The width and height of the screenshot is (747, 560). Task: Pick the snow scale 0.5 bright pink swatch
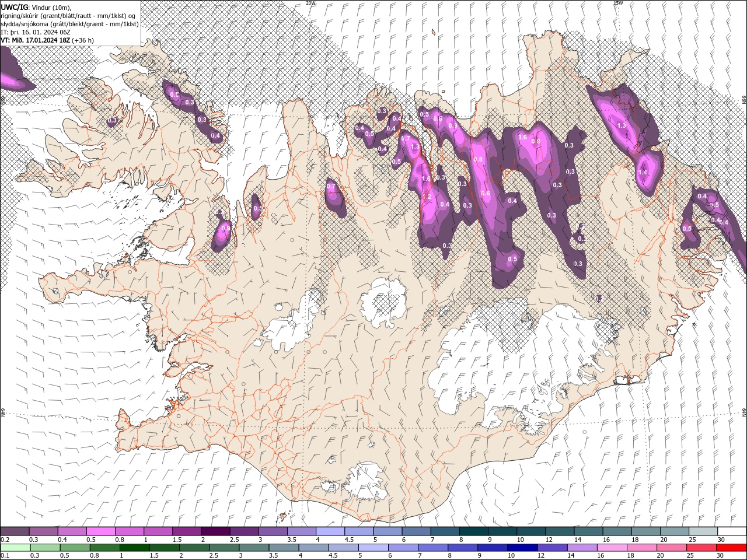[x=100, y=531]
